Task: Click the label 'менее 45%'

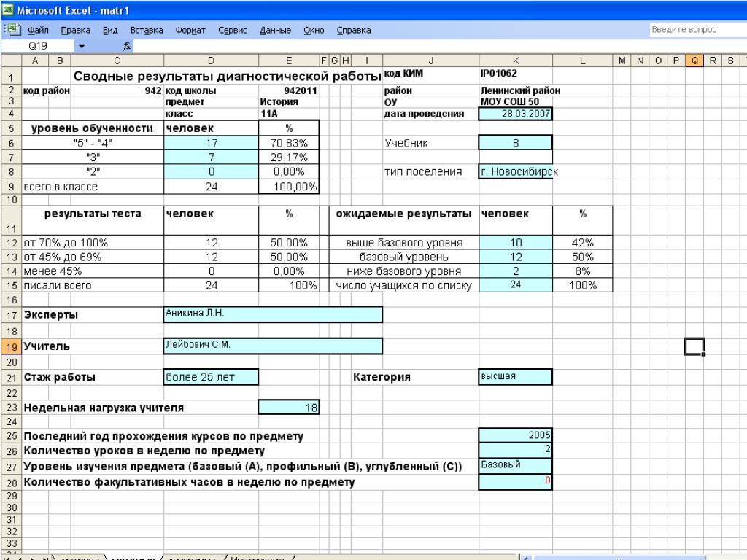Action: click(53, 271)
